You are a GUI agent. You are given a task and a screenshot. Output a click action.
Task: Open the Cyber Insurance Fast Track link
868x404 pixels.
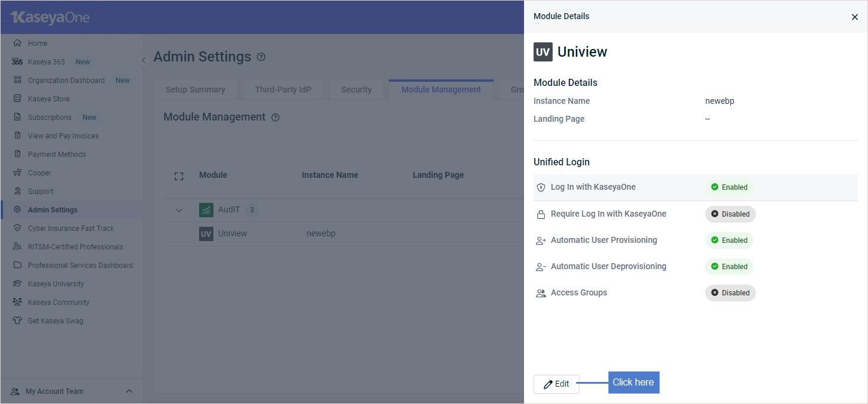point(71,228)
